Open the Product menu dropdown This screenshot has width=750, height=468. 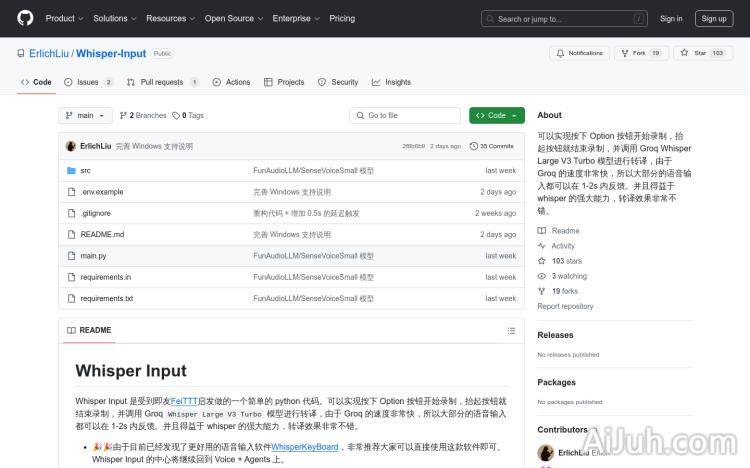pyautogui.click(x=64, y=18)
